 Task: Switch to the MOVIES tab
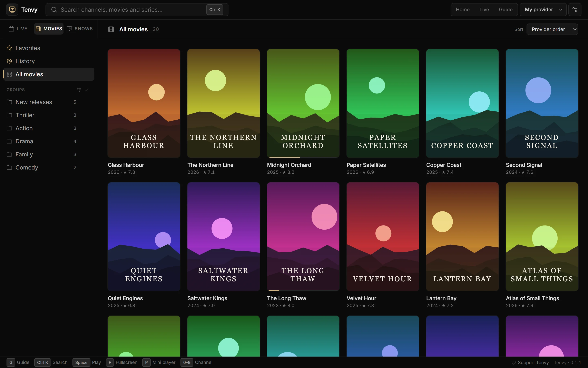[49, 29]
